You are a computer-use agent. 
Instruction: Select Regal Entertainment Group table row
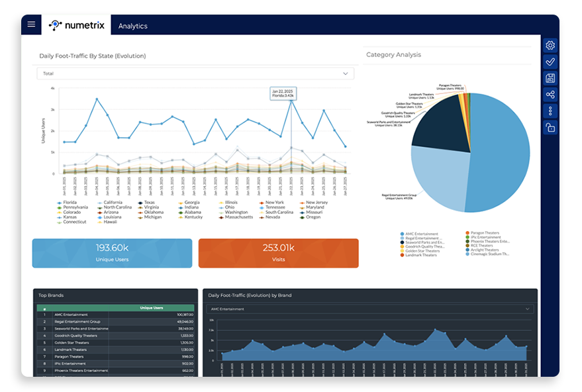115,322
